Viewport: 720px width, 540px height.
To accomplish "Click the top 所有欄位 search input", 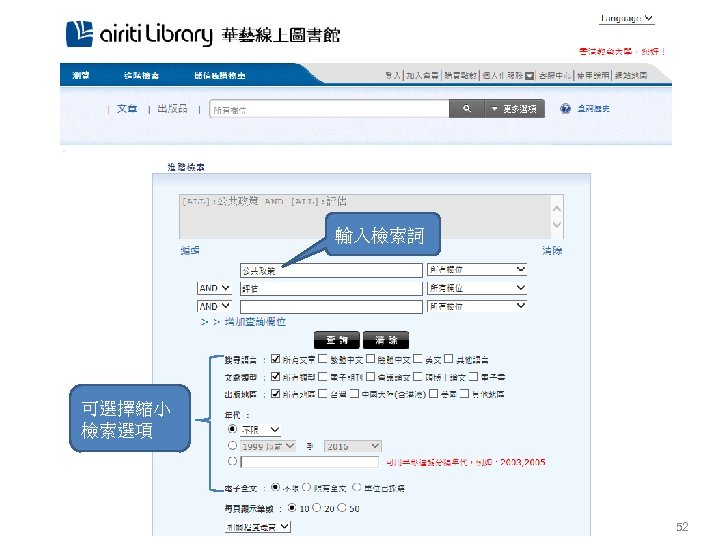I will (329, 109).
